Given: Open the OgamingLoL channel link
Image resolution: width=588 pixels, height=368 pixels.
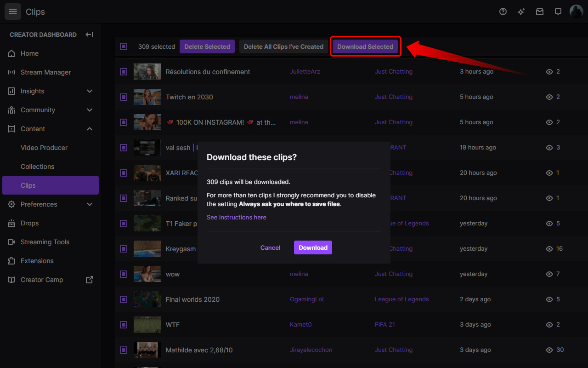Looking at the screenshot, I should point(307,299).
